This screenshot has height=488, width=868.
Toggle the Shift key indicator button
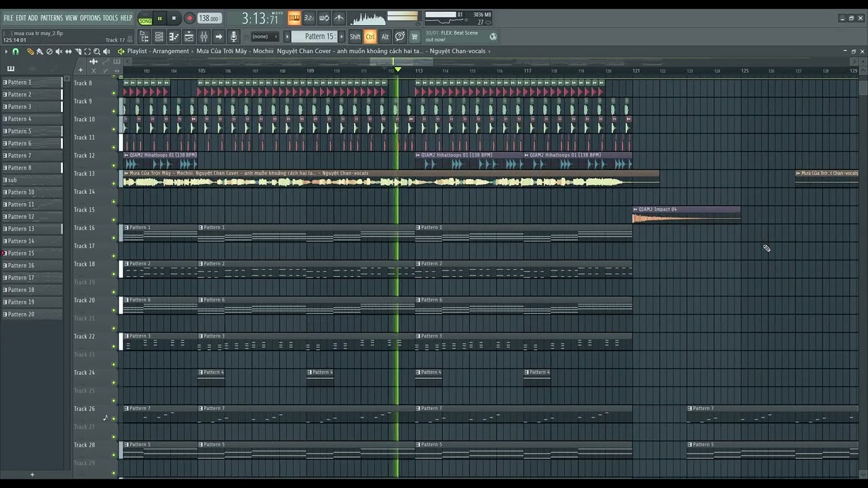pyautogui.click(x=355, y=37)
